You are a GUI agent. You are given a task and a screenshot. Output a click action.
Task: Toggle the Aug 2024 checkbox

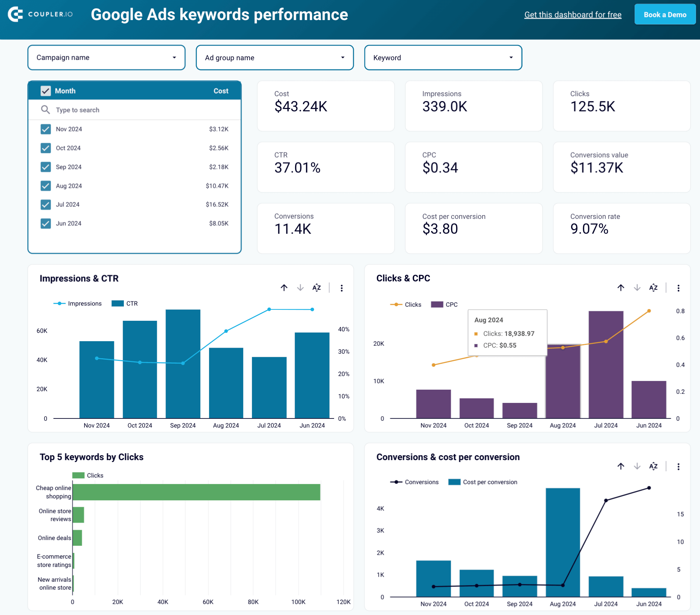[46, 186]
